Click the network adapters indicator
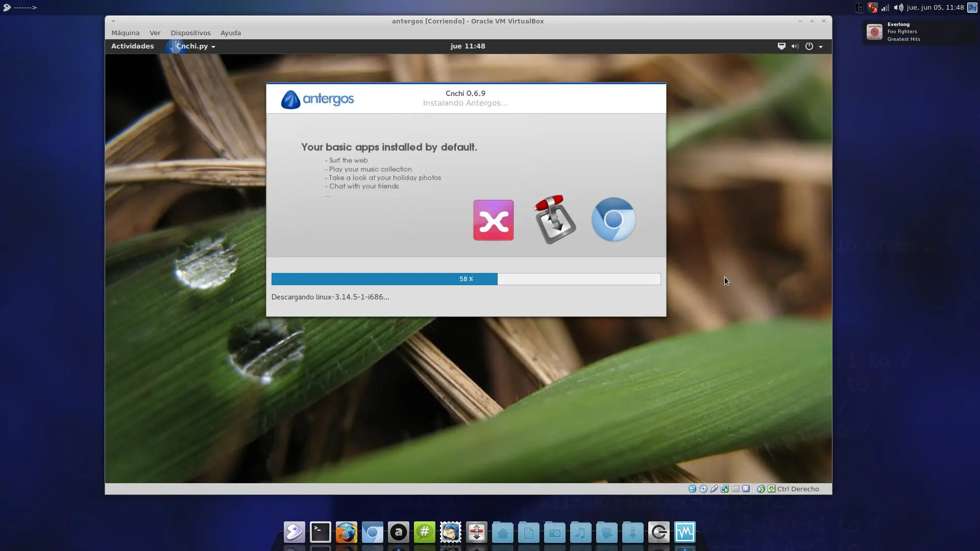Viewport: 980px width, 551px height. point(724,489)
